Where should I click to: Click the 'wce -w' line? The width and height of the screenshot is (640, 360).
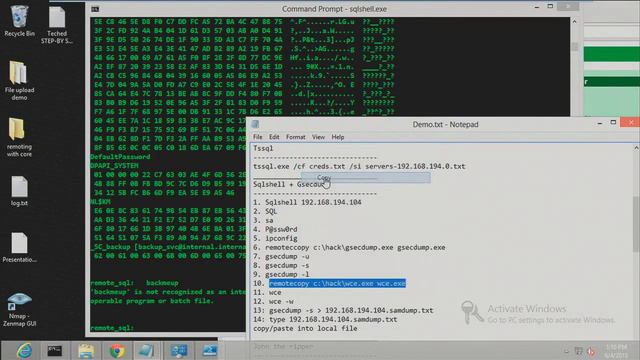click(273, 301)
